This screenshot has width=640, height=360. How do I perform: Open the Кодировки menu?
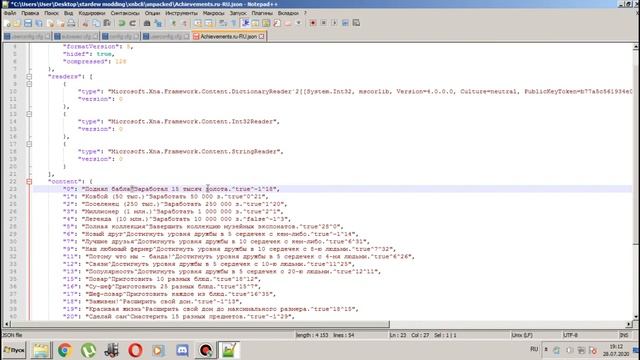(x=92, y=13)
